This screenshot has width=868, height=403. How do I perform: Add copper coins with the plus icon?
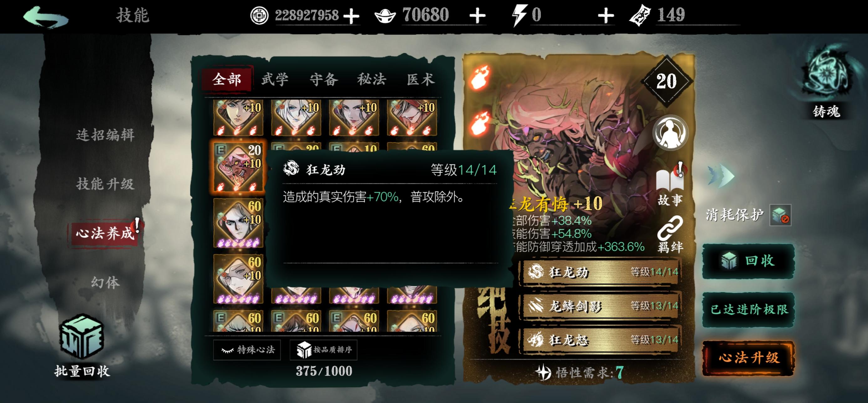tap(351, 16)
